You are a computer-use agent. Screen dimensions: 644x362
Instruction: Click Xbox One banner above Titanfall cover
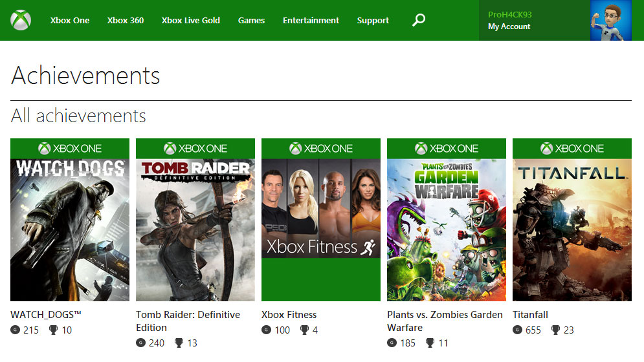tap(572, 149)
